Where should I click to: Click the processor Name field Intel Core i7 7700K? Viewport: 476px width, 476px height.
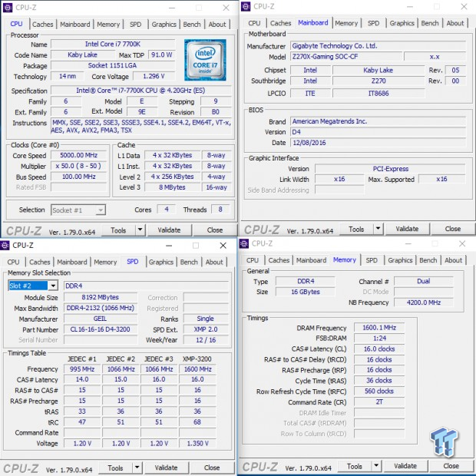pos(113,44)
